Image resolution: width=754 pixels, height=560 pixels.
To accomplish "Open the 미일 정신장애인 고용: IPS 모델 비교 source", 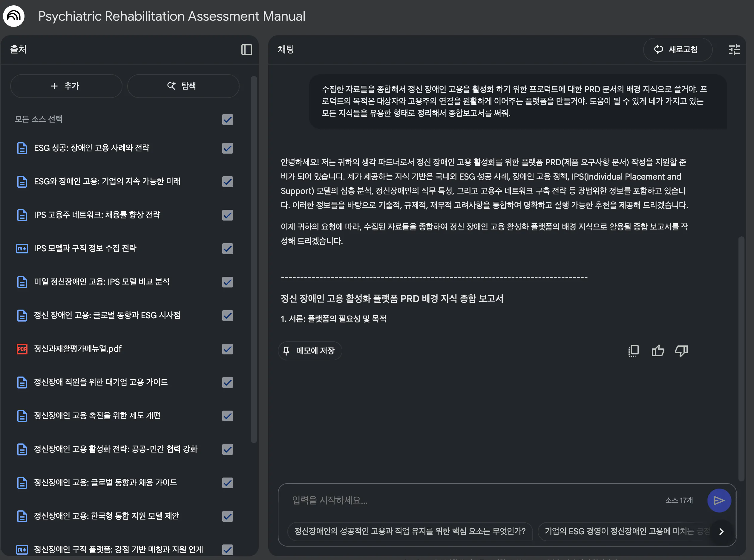I will click(101, 282).
